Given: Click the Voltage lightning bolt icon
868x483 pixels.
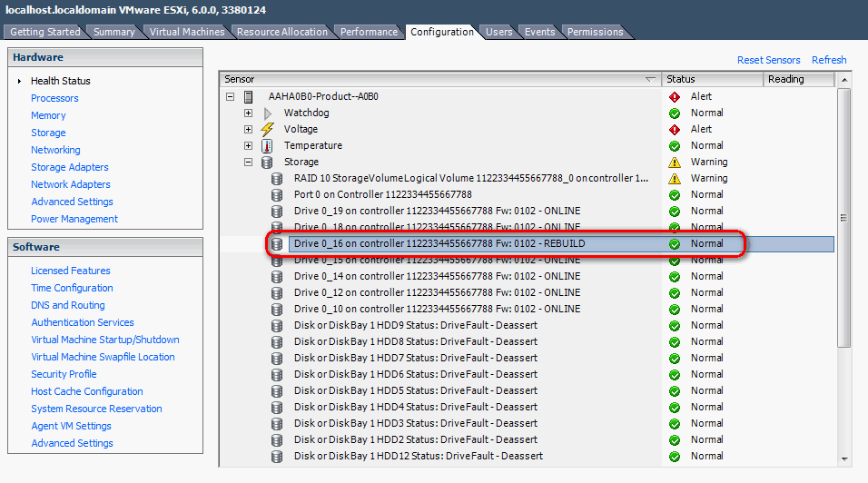Looking at the screenshot, I should 267,130.
